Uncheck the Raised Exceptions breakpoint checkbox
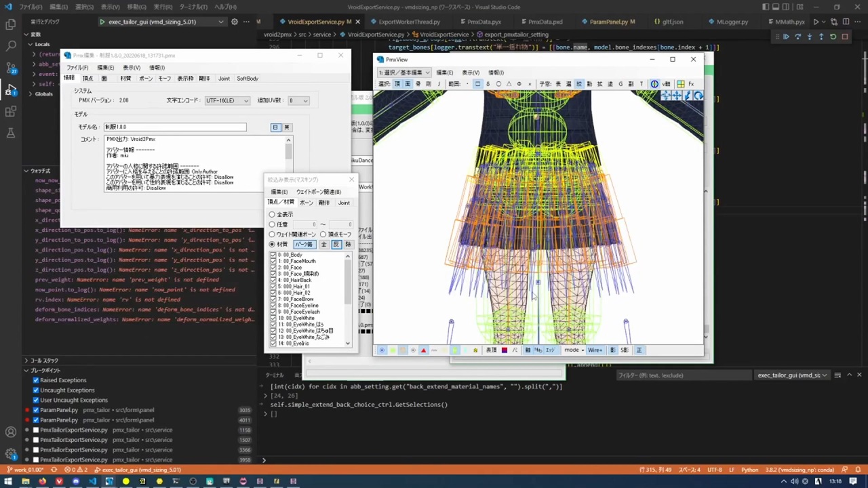This screenshot has width=868, height=488. [36, 380]
